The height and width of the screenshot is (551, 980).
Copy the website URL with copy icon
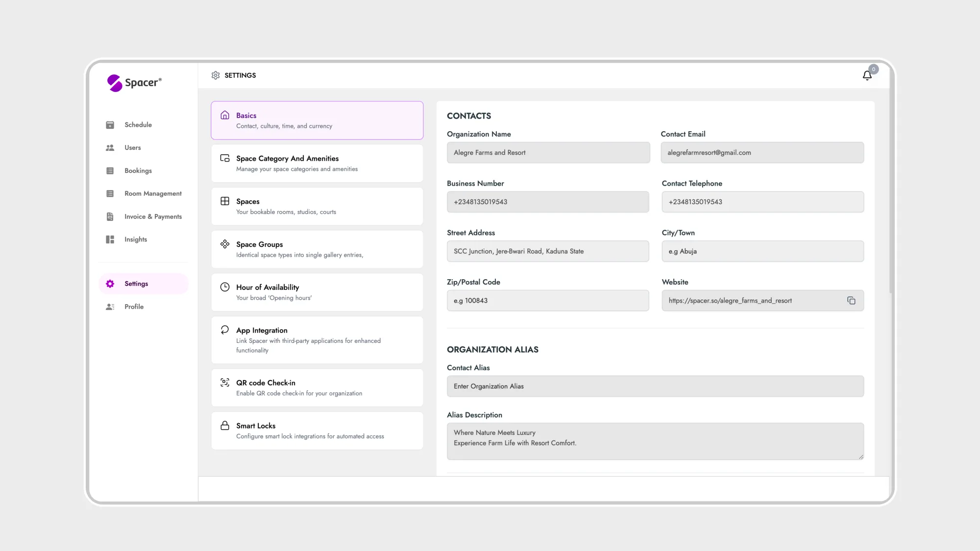tap(852, 301)
